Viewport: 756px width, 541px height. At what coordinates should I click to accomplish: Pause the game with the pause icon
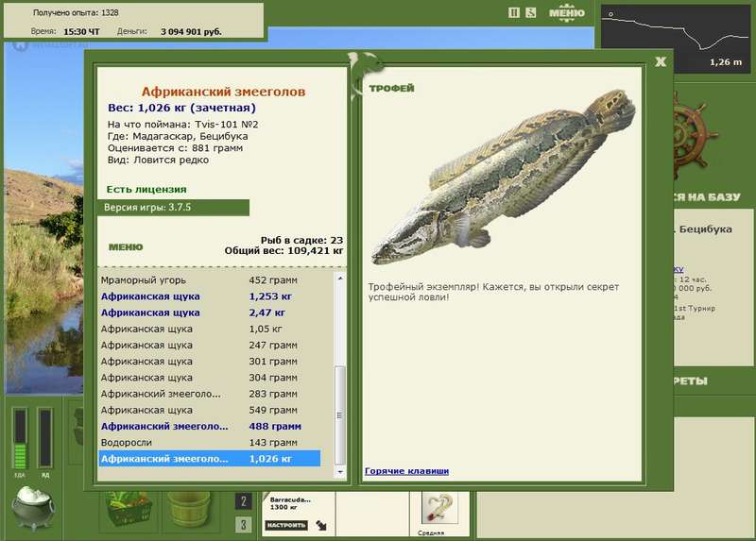tap(514, 13)
